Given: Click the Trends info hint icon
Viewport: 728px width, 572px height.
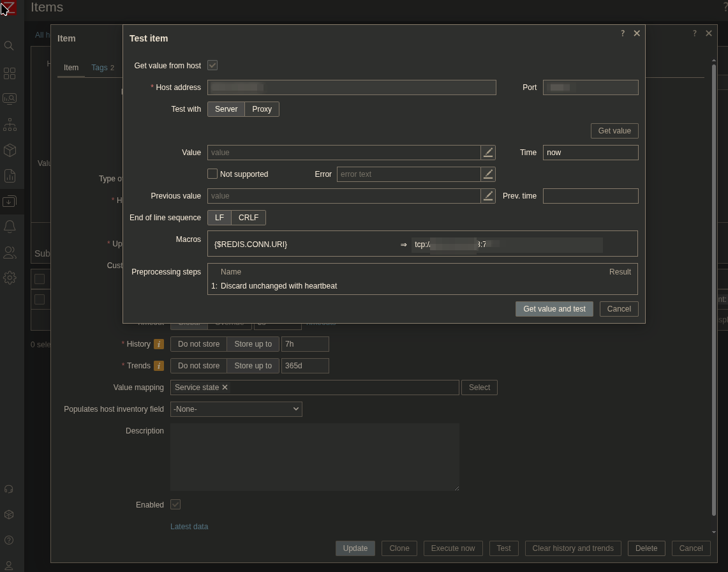Looking at the screenshot, I should (159, 366).
